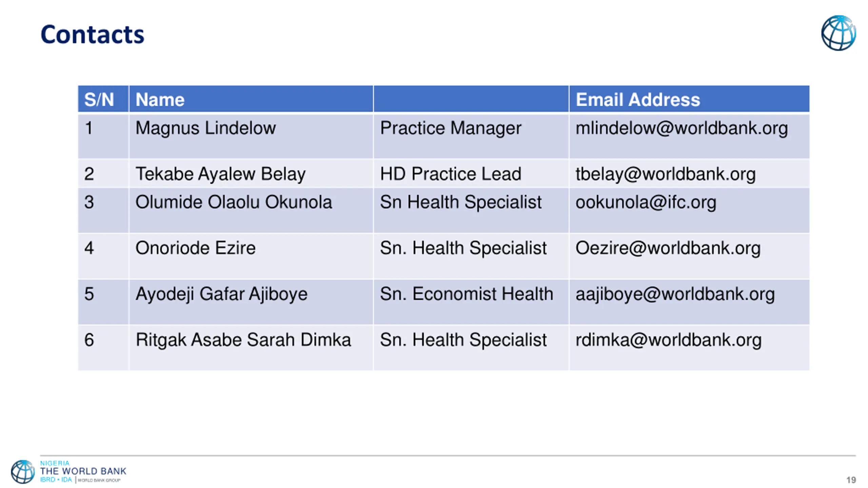Click the World Bank globe logo top right
This screenshot has width=868, height=488.
838,33
